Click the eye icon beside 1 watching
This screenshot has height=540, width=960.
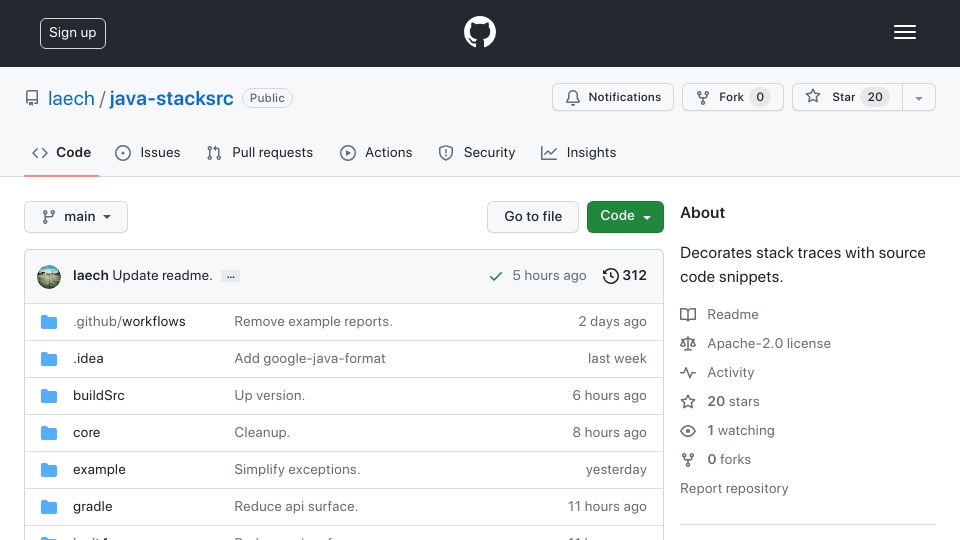(688, 431)
